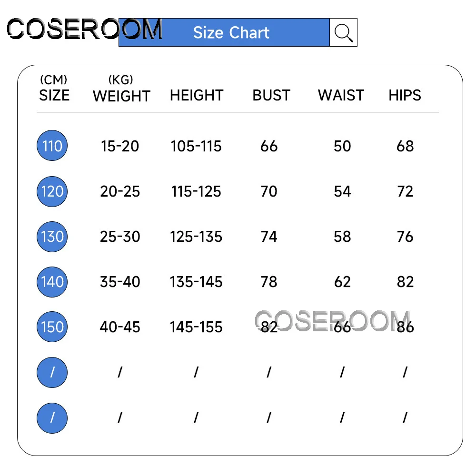Tap the 150 size circle

tap(52, 327)
